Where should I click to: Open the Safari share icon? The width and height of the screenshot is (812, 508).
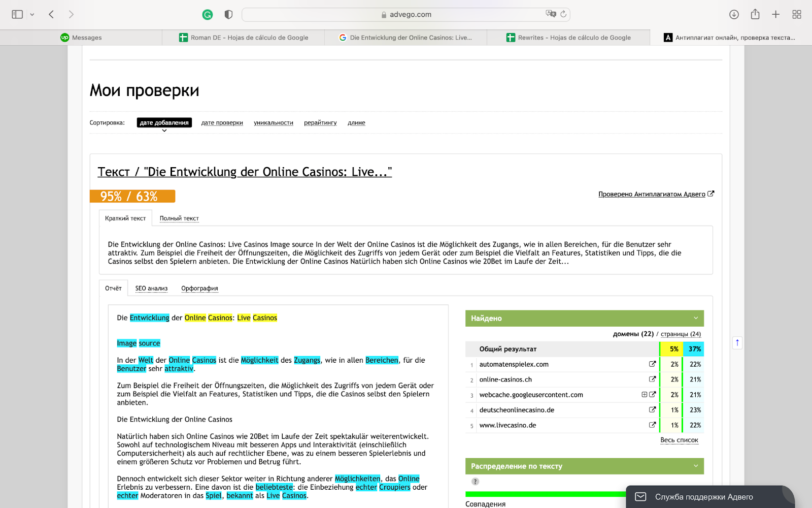755,14
